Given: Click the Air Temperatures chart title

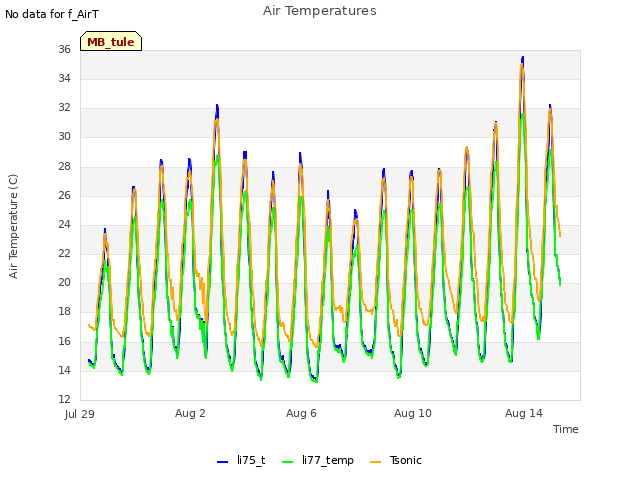Looking at the screenshot, I should [x=320, y=11].
